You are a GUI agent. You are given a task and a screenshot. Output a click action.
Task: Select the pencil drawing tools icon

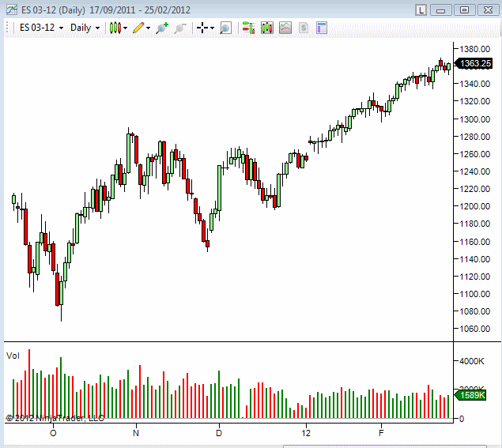pyautogui.click(x=138, y=28)
